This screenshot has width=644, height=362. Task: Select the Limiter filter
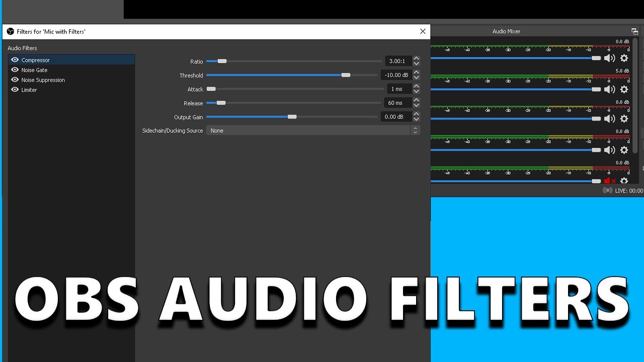click(71, 89)
